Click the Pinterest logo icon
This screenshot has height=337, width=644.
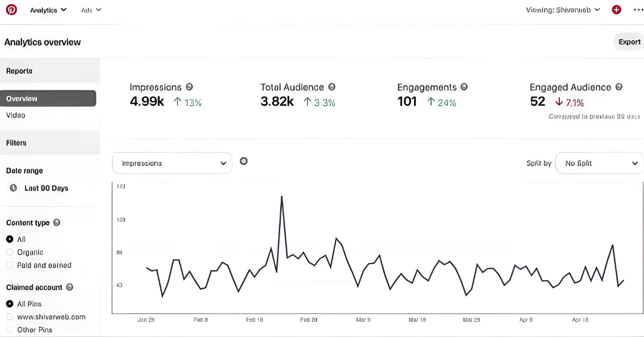tap(11, 10)
